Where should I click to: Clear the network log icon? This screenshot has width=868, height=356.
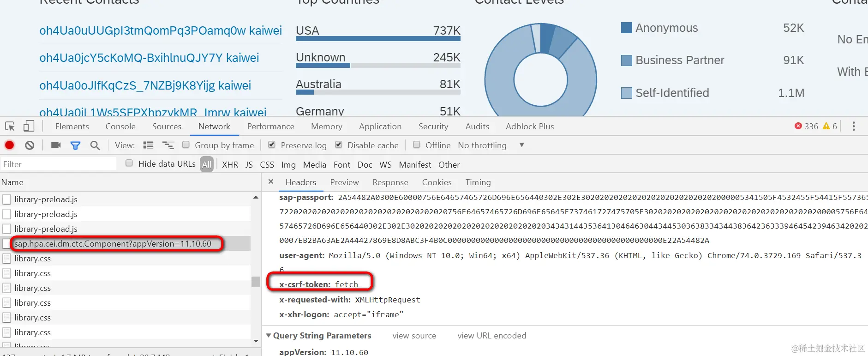pos(30,145)
